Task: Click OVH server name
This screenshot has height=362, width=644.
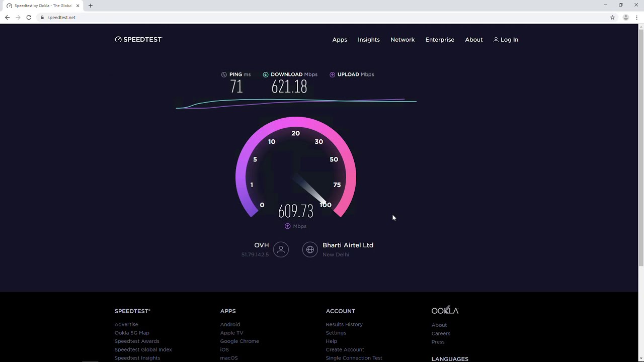Action: click(x=262, y=245)
